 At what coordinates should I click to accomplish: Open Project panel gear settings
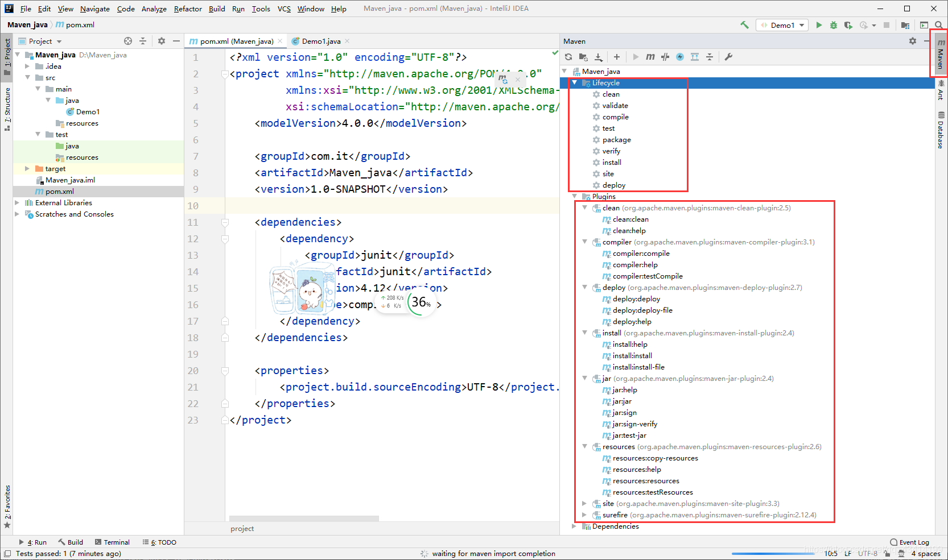(162, 41)
